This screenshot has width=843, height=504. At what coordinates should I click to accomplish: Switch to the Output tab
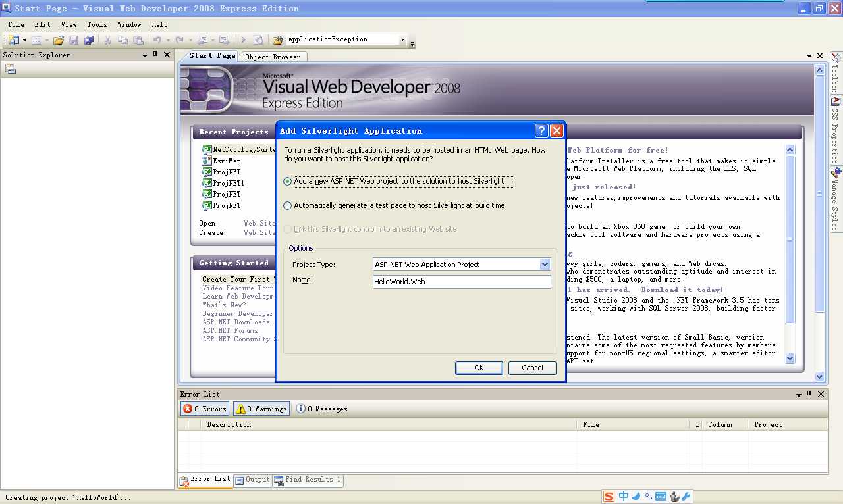pyautogui.click(x=252, y=480)
